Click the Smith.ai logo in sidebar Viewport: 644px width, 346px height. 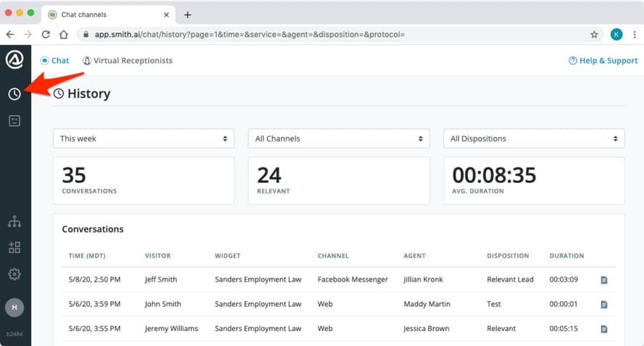[14, 60]
